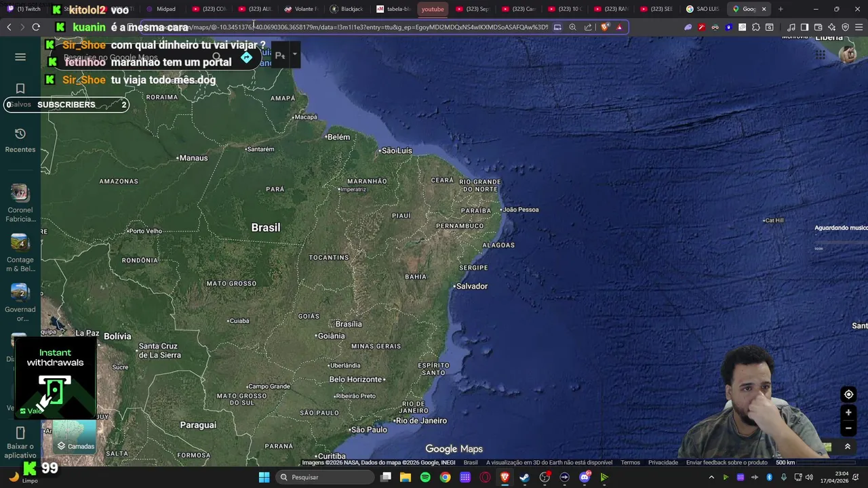Click the Salvador city label on map
The height and width of the screenshot is (488, 868).
click(x=471, y=286)
